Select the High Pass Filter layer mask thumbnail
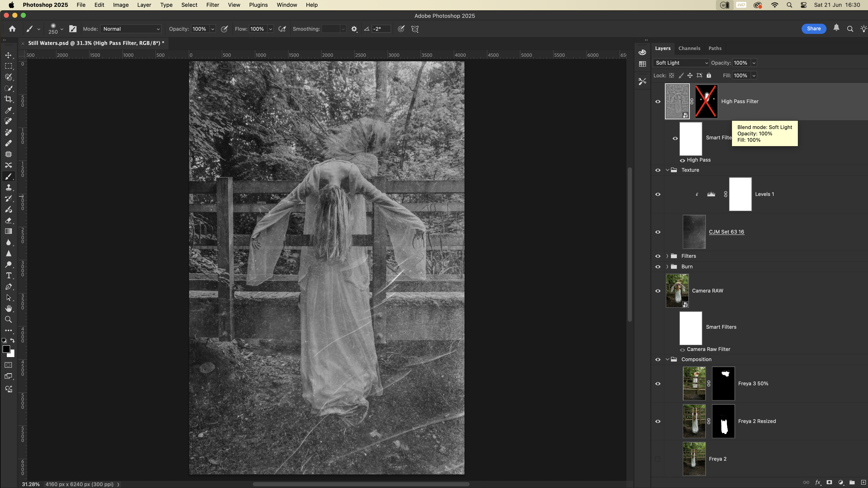 click(706, 101)
